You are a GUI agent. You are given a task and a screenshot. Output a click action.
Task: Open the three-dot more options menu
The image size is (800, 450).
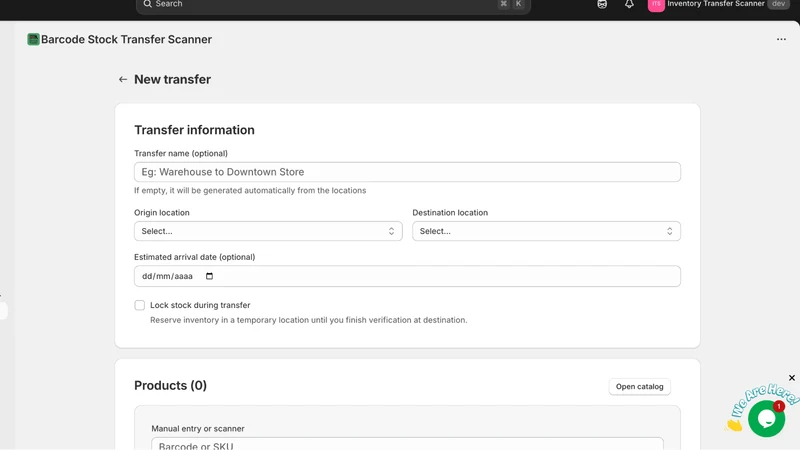(x=781, y=39)
